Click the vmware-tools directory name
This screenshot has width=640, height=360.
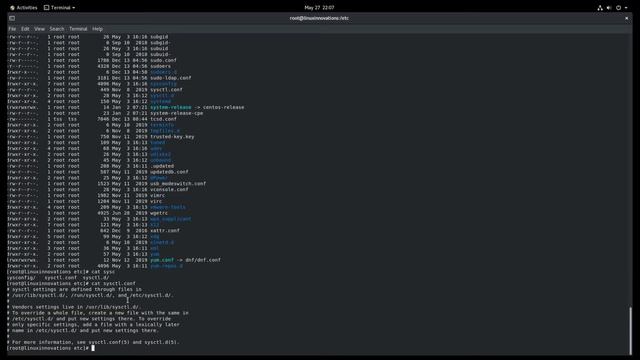tap(168, 207)
